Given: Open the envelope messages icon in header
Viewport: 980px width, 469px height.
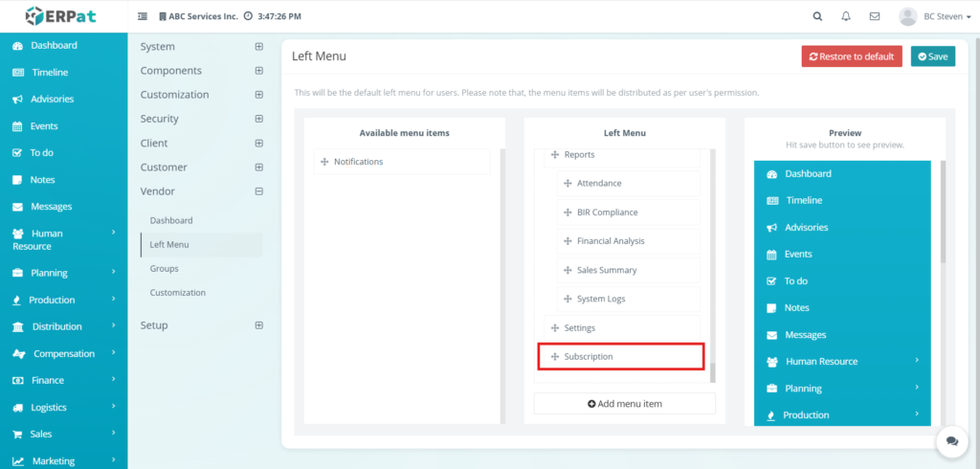Looking at the screenshot, I should [874, 16].
